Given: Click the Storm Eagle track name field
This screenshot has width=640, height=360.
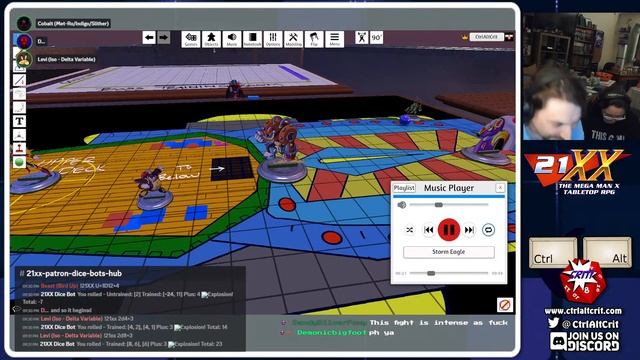Looking at the screenshot, I should click(x=449, y=252).
